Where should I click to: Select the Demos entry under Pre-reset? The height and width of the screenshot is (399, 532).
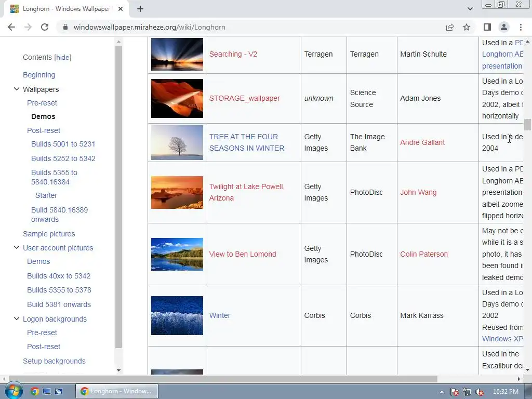pyautogui.click(x=43, y=116)
